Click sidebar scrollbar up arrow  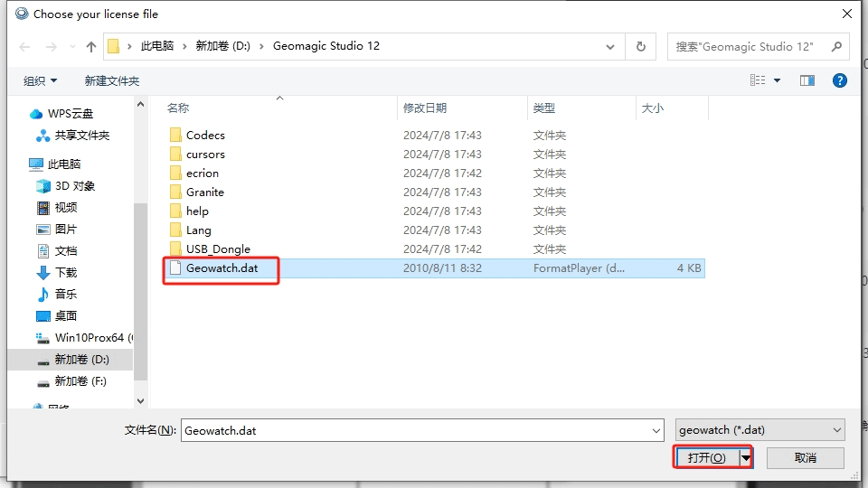(x=141, y=104)
